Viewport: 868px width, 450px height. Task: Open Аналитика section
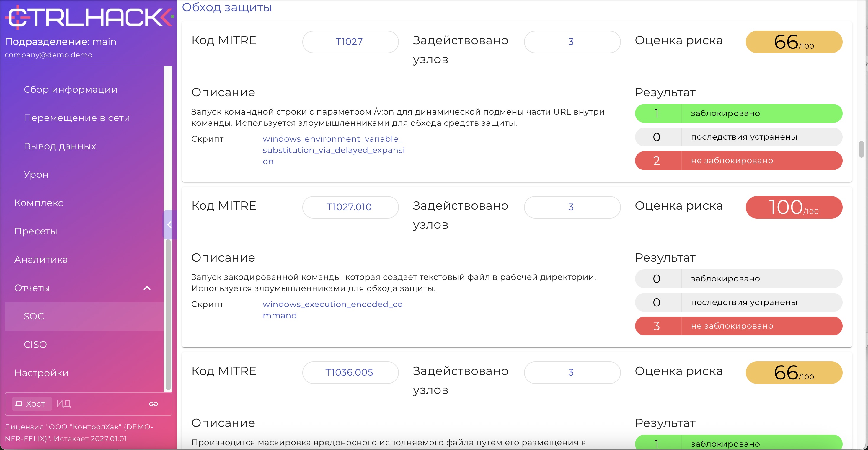point(41,260)
